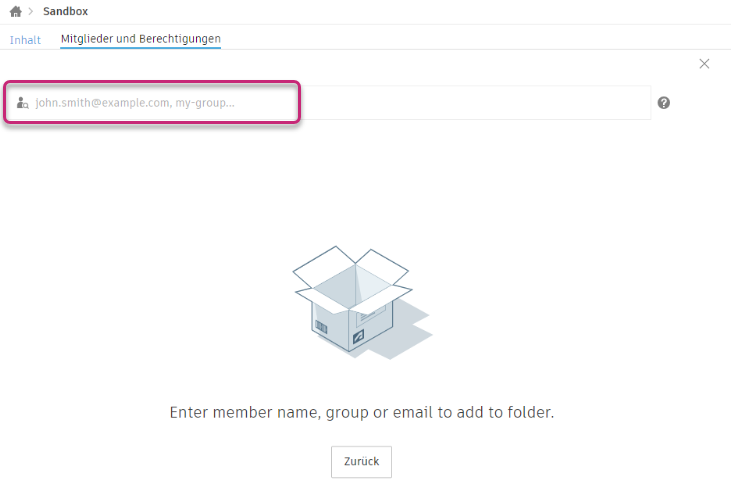Click the breadcrumb chevron separator
731x502 pixels.
pos(30,11)
